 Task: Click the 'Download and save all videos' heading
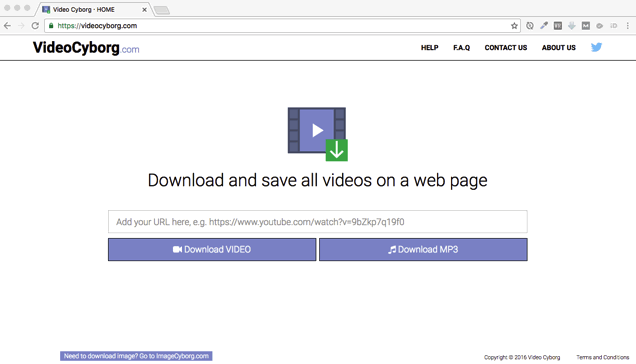318,181
